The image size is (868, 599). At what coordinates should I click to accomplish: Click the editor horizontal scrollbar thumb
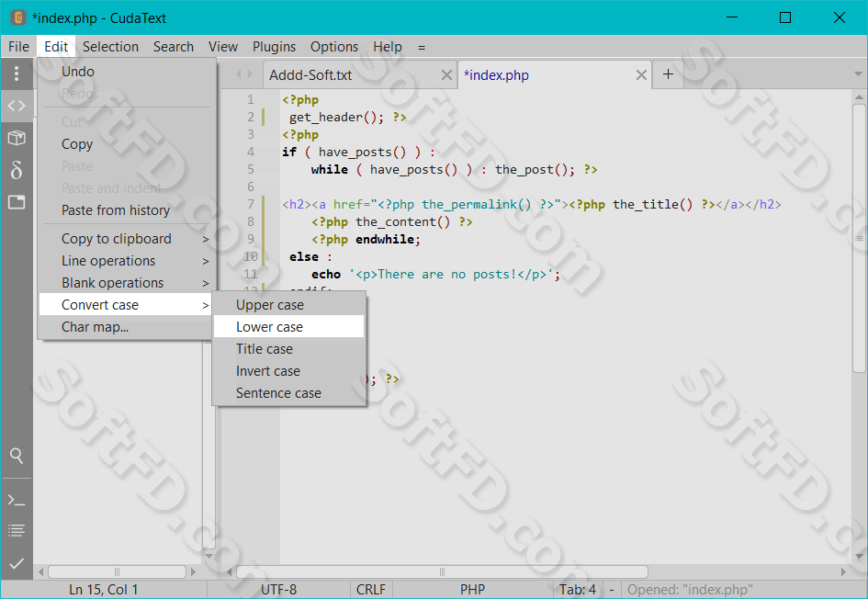coord(442,571)
